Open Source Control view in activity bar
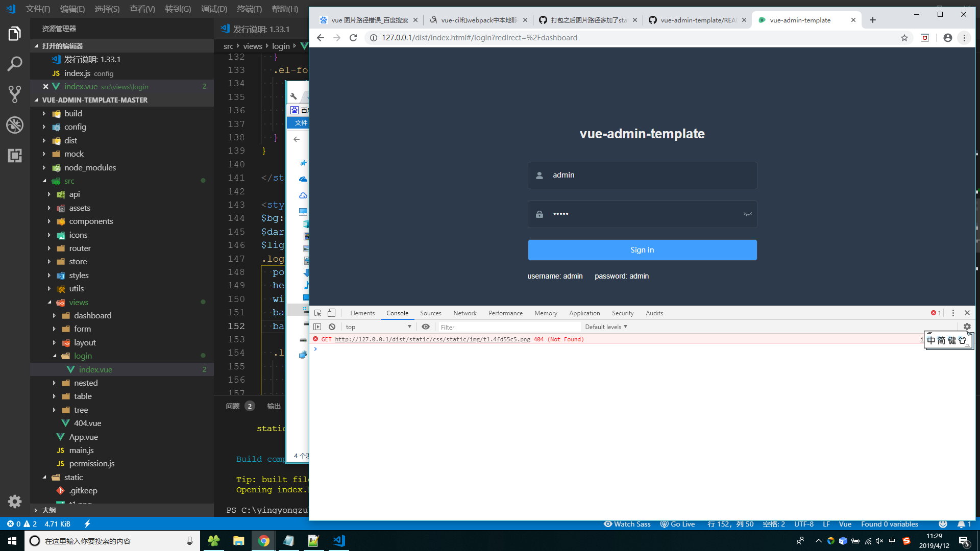The image size is (980, 551). tap(15, 94)
